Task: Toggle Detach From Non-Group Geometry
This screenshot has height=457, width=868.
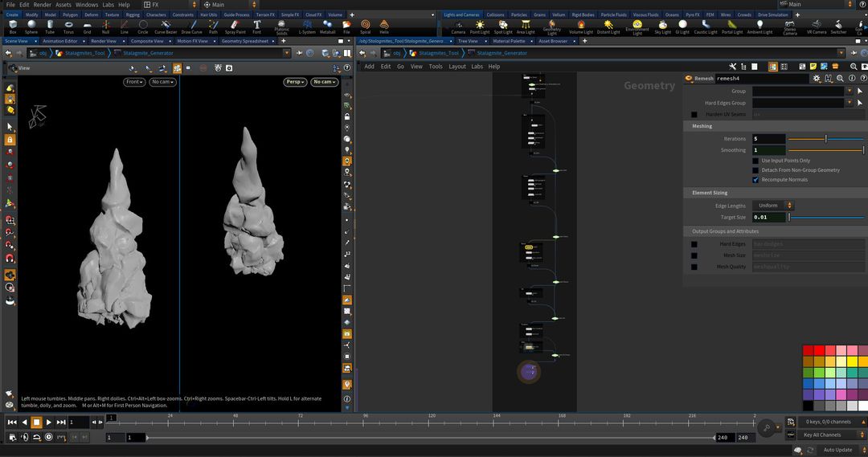Action: 755,169
